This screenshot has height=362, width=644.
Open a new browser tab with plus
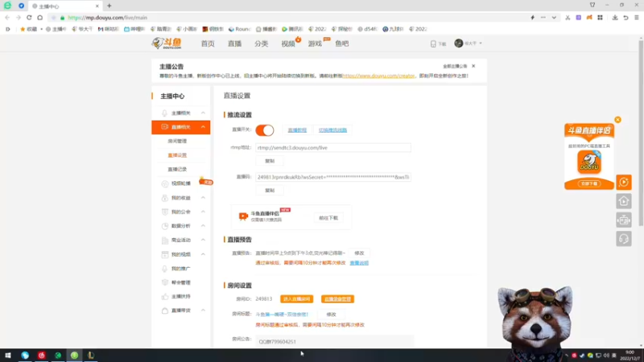pos(109,6)
